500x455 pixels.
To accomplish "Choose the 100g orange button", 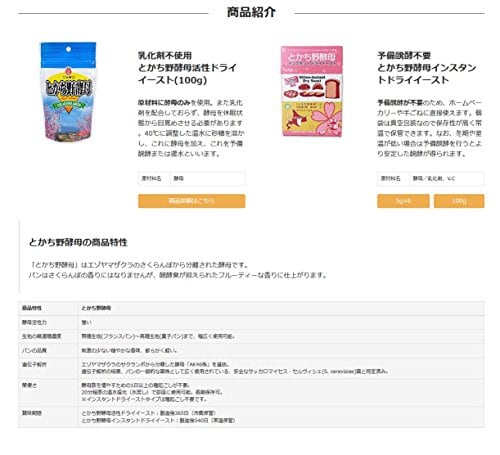I will [459, 201].
